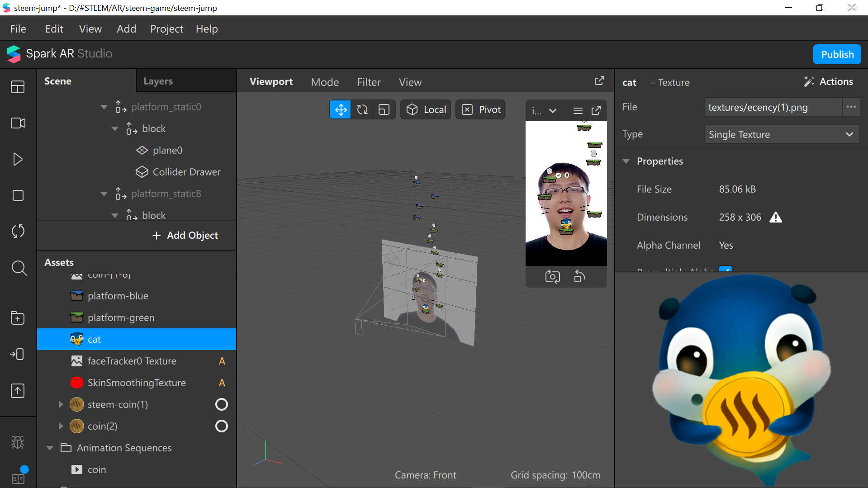
Task: Pop out the simulator preview window
Action: coord(596,111)
